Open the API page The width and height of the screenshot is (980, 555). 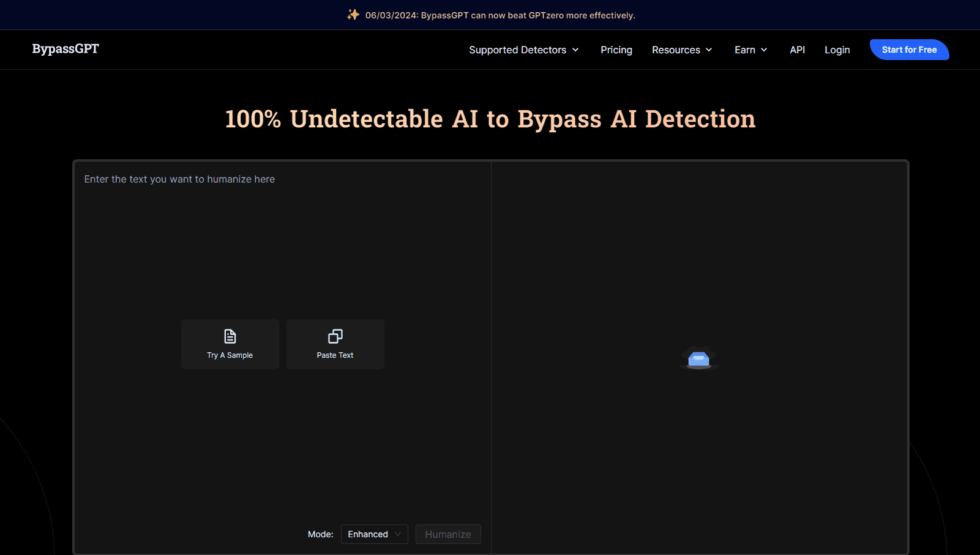pos(797,50)
